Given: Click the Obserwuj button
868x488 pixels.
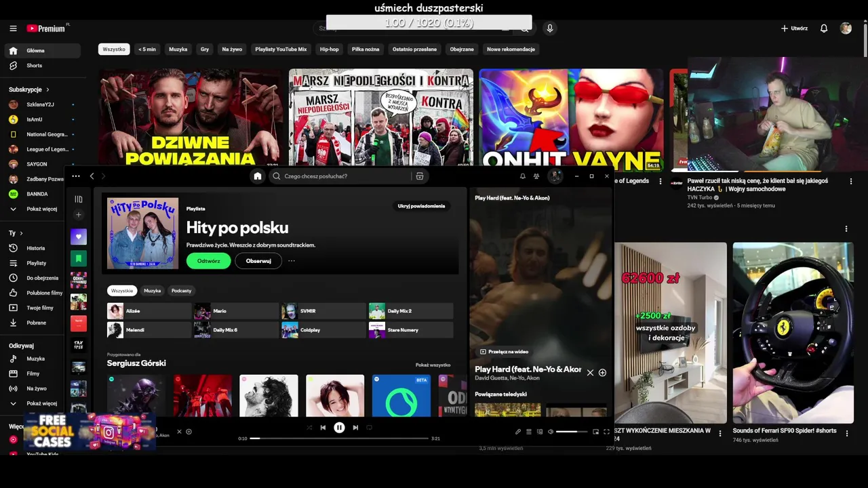Looking at the screenshot, I should [258, 261].
